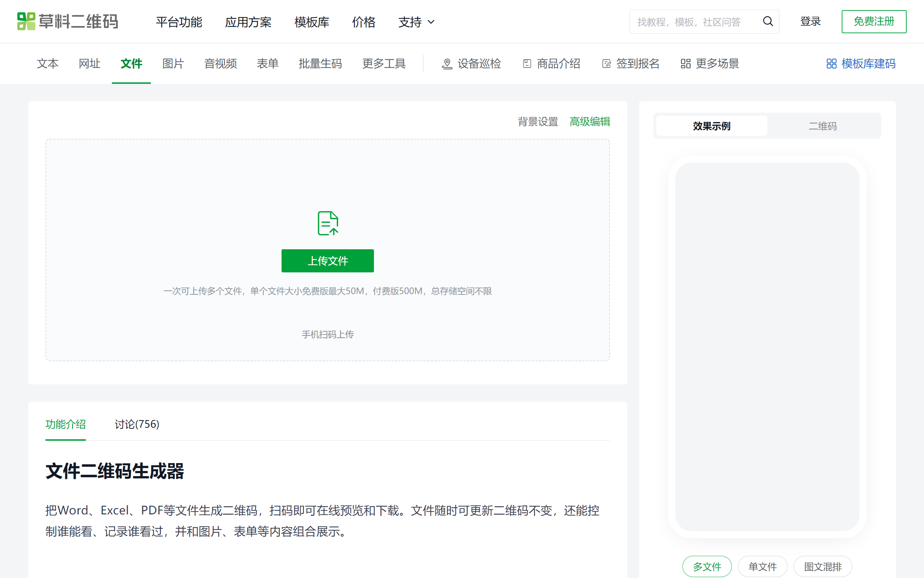This screenshot has height=578, width=924.
Task: Switch to 效果示例 preview tab
Action: 711,126
